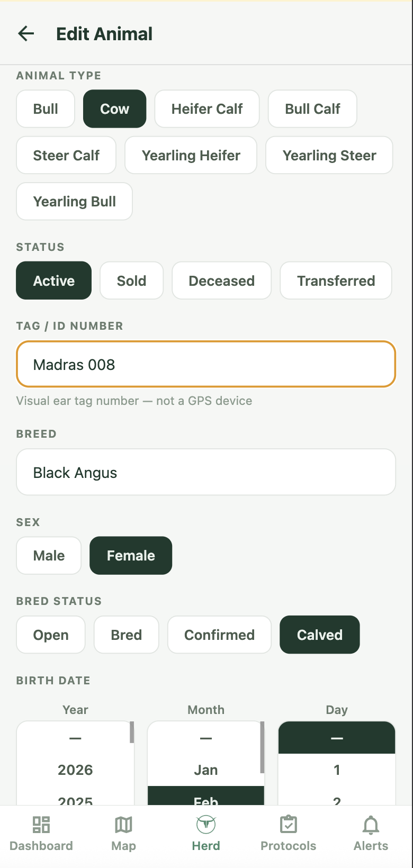Image resolution: width=413 pixels, height=868 pixels.
Task: Pick 2026 in the Year picker
Action: pos(74,770)
